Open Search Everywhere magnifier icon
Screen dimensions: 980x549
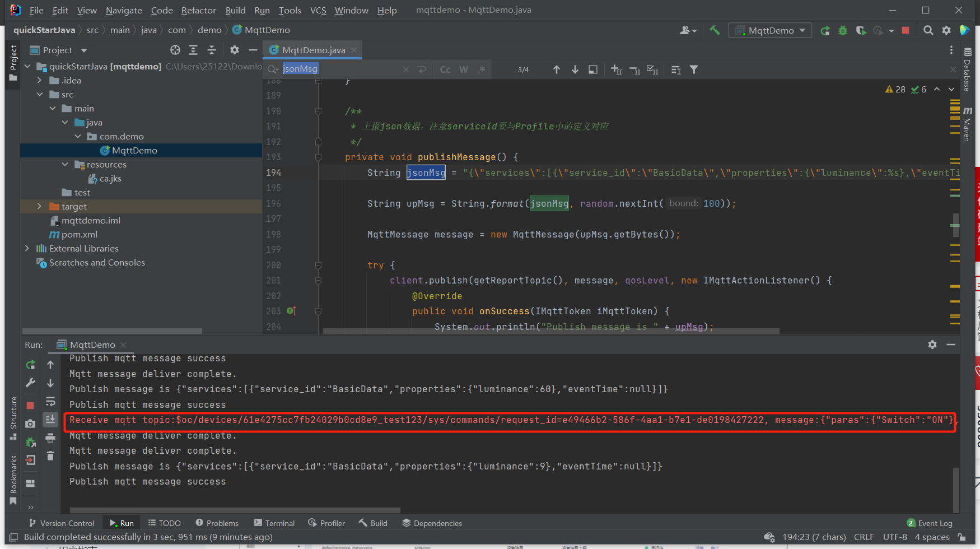click(x=928, y=30)
